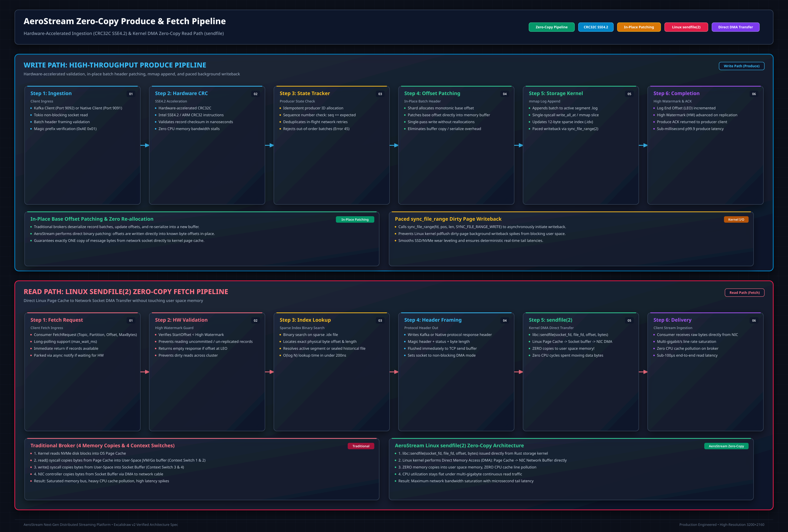788x532 pixels.
Task: Click 'AeroStream Linux sendfile(2) Zero-Copy Architecture' heading
Action: pyautogui.click(x=459, y=446)
